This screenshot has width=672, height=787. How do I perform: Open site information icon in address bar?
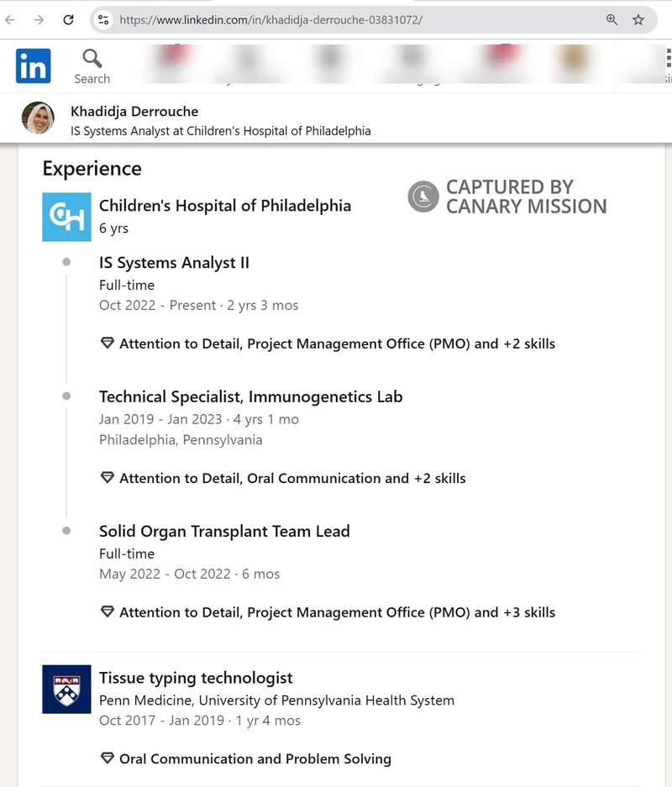point(103,20)
